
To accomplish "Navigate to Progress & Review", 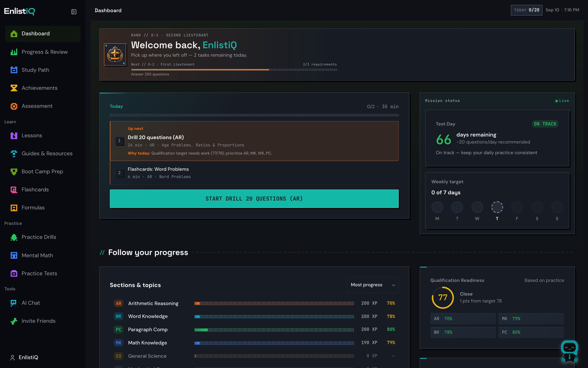I will [x=43, y=52].
